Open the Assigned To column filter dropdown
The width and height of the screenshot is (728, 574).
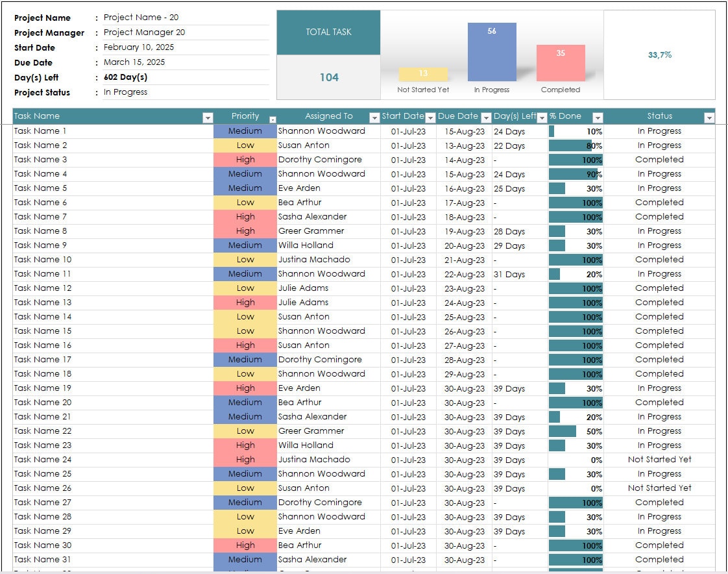tap(374, 118)
